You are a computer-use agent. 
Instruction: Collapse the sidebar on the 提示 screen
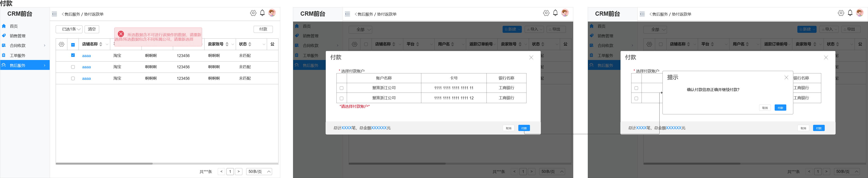642,14
